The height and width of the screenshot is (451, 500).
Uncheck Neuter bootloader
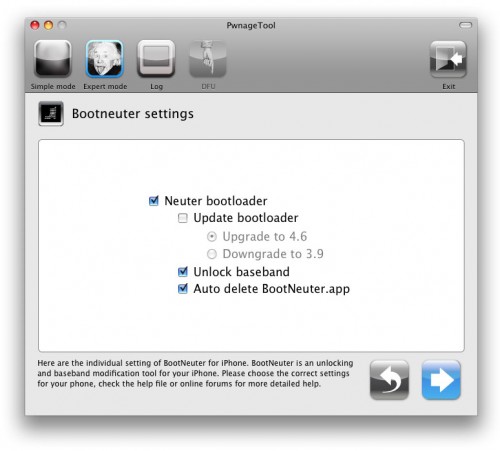point(154,201)
